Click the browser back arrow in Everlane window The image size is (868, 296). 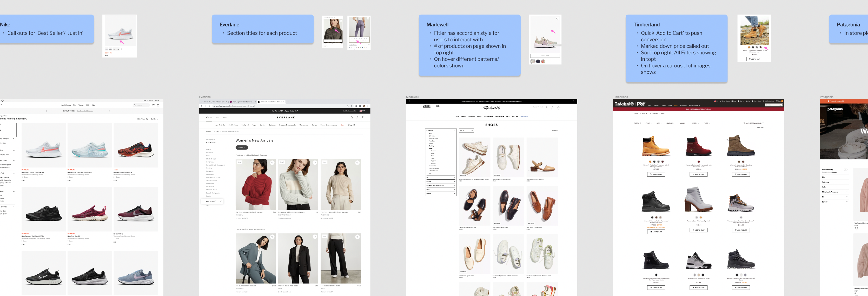pyautogui.click(x=202, y=106)
